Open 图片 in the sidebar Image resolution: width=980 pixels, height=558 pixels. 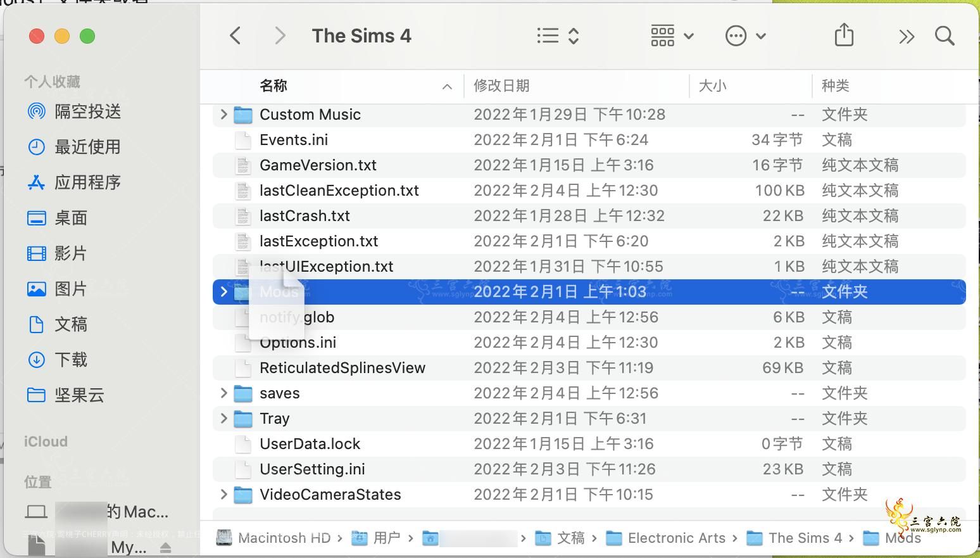coord(57,289)
